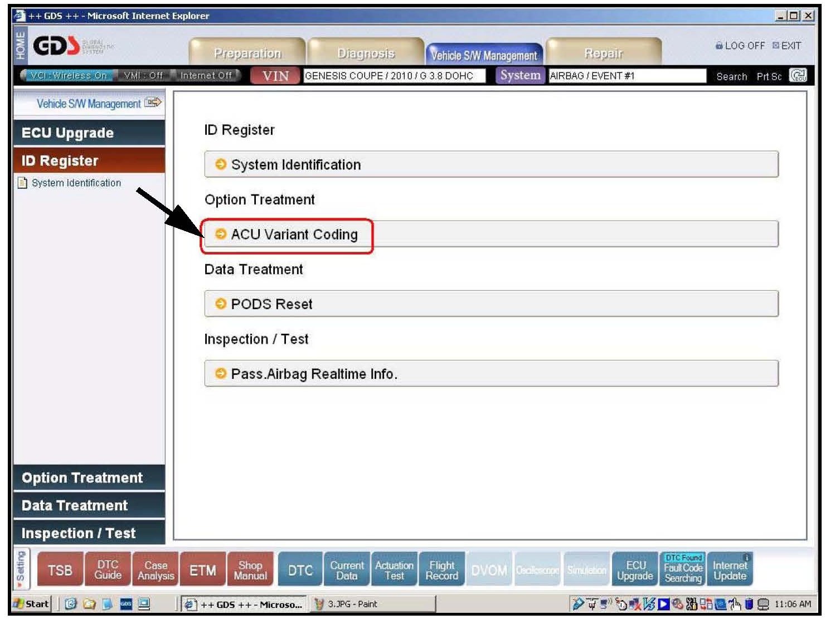Click the TSB toolbar icon

(x=60, y=570)
